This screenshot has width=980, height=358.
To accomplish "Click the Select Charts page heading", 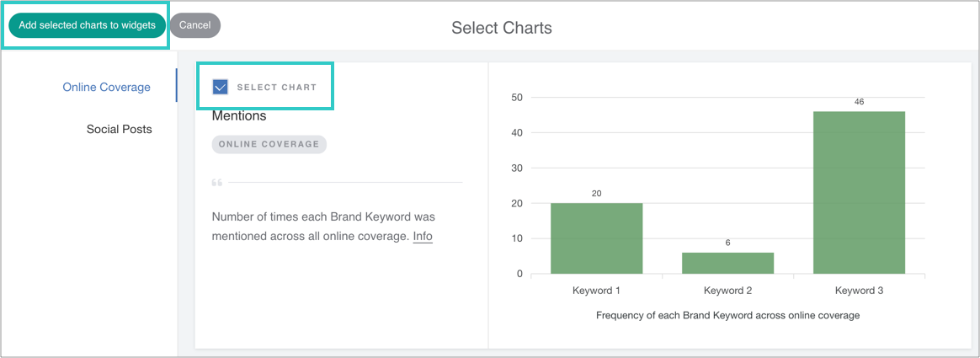I will click(x=502, y=28).
